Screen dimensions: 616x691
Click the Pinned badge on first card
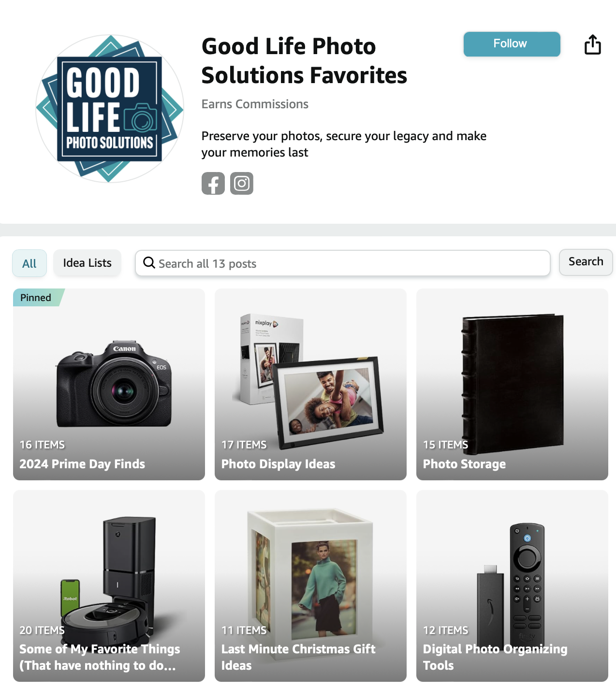38,298
